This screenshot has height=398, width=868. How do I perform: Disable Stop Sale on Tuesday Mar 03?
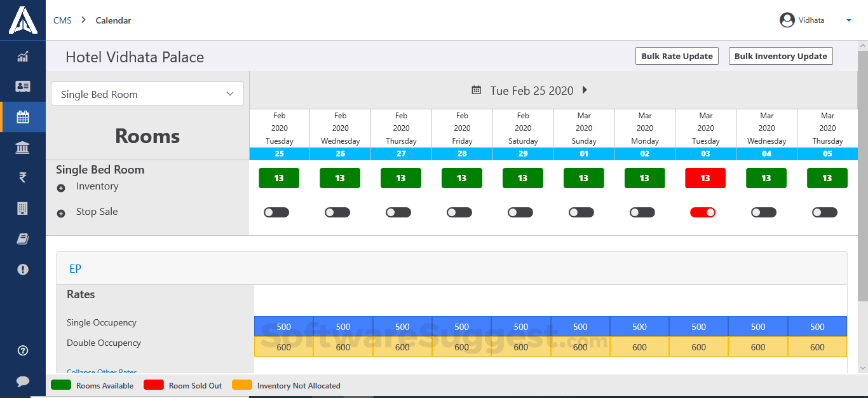[x=703, y=212]
